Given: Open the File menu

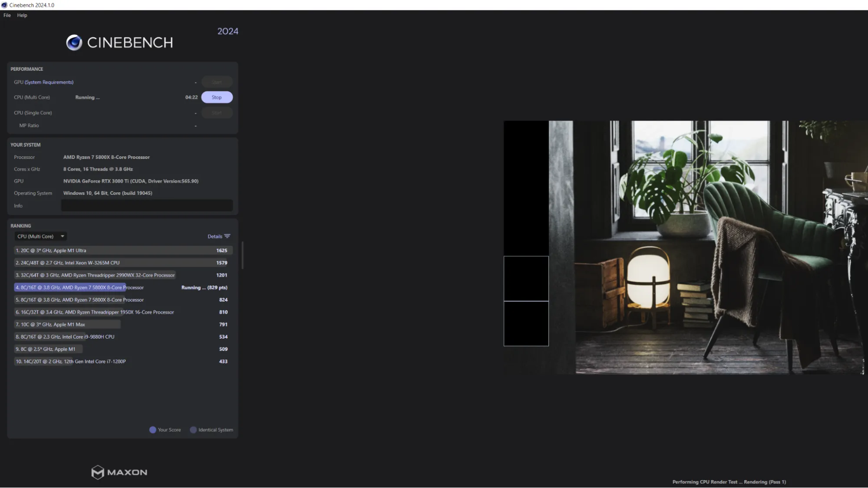Looking at the screenshot, I should 7,15.
